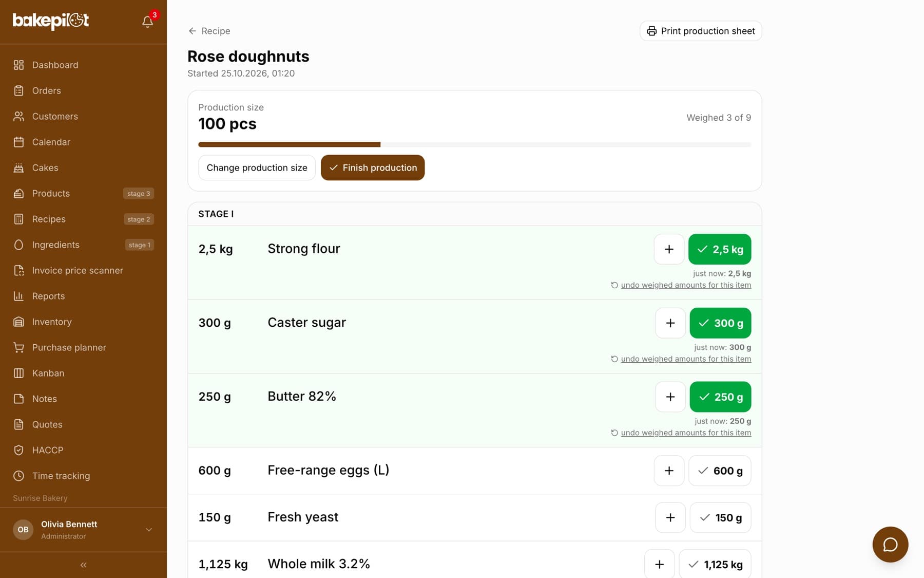Open notifications bell icon
Image resolution: width=924 pixels, height=578 pixels.
147,22
